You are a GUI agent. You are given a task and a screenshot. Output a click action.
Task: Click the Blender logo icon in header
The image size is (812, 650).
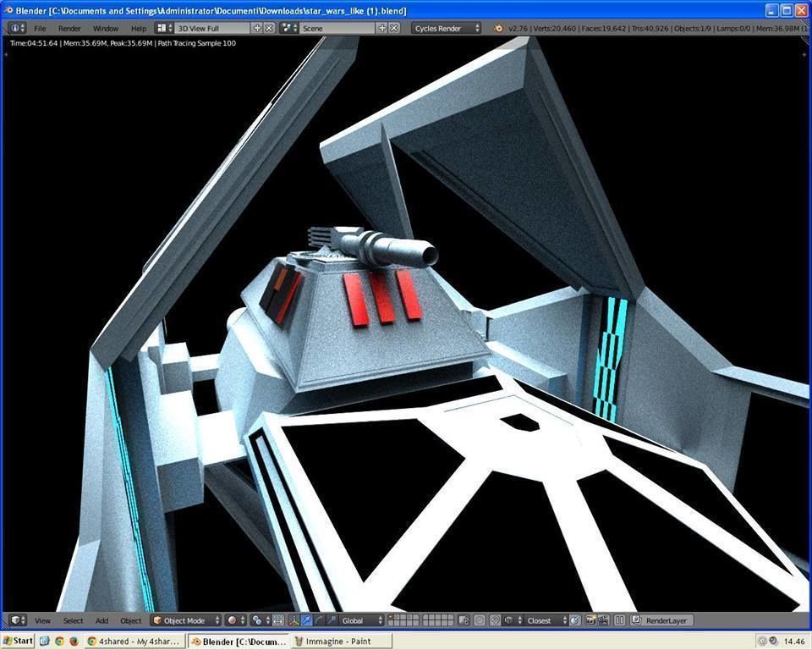[x=497, y=28]
